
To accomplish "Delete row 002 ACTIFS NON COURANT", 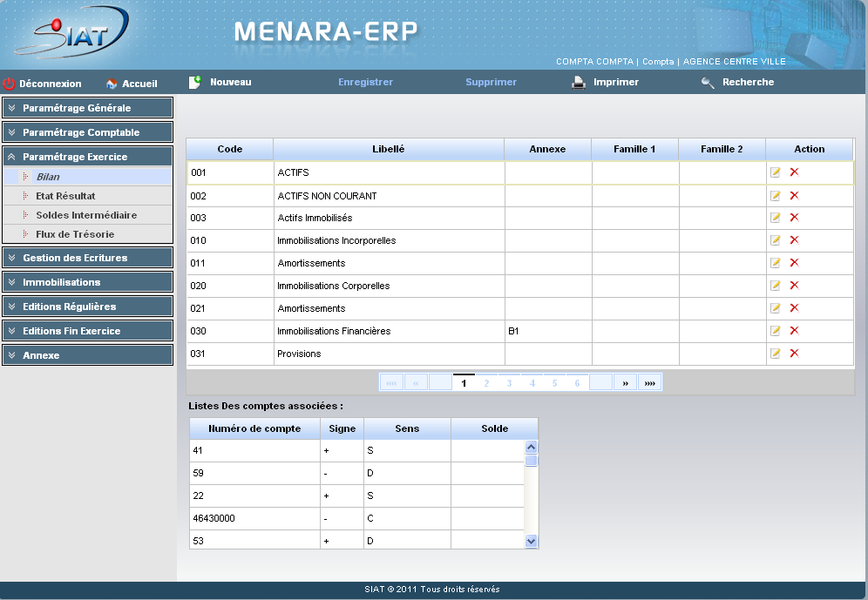I will point(795,195).
